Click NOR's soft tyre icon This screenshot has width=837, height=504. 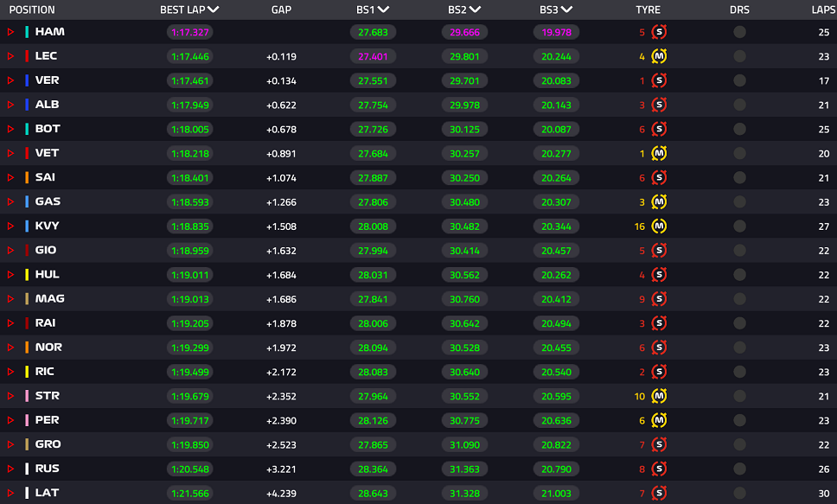(659, 348)
